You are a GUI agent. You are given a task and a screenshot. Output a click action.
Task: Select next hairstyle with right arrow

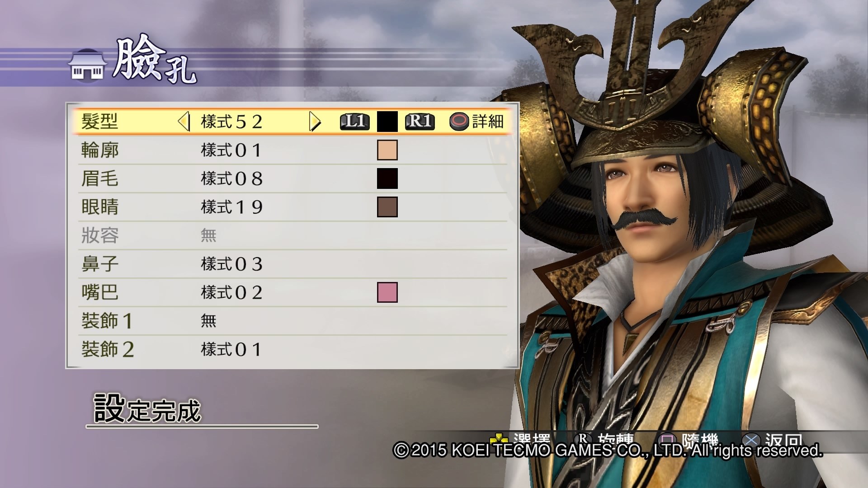pos(315,122)
